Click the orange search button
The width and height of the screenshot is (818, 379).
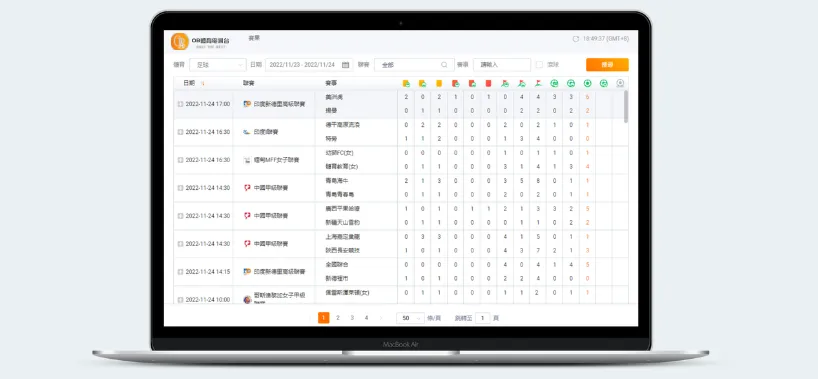(607, 65)
